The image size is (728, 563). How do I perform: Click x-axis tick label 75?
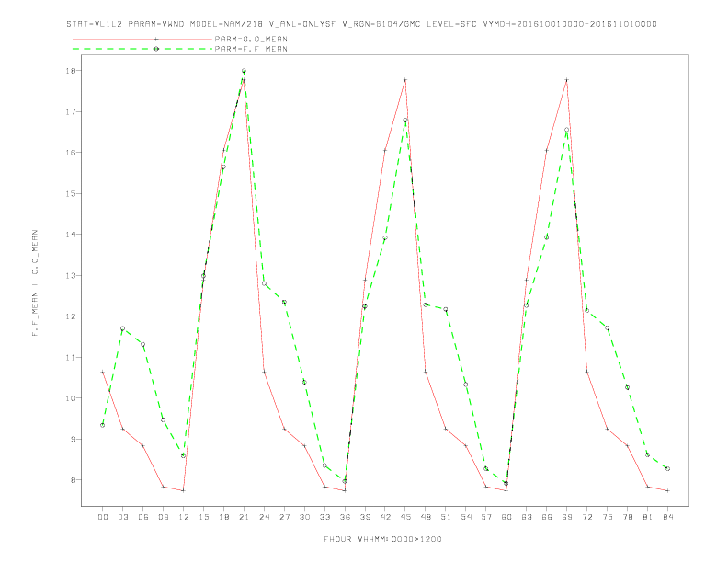(608, 517)
